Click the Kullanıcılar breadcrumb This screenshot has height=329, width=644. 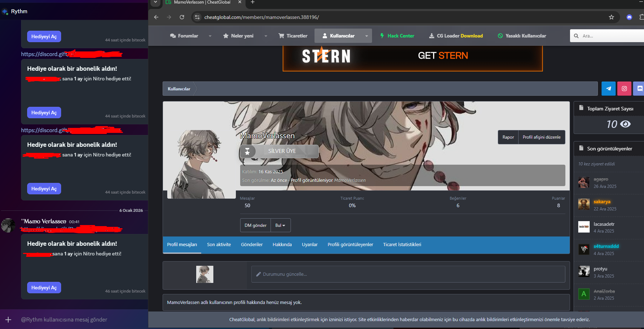point(179,89)
